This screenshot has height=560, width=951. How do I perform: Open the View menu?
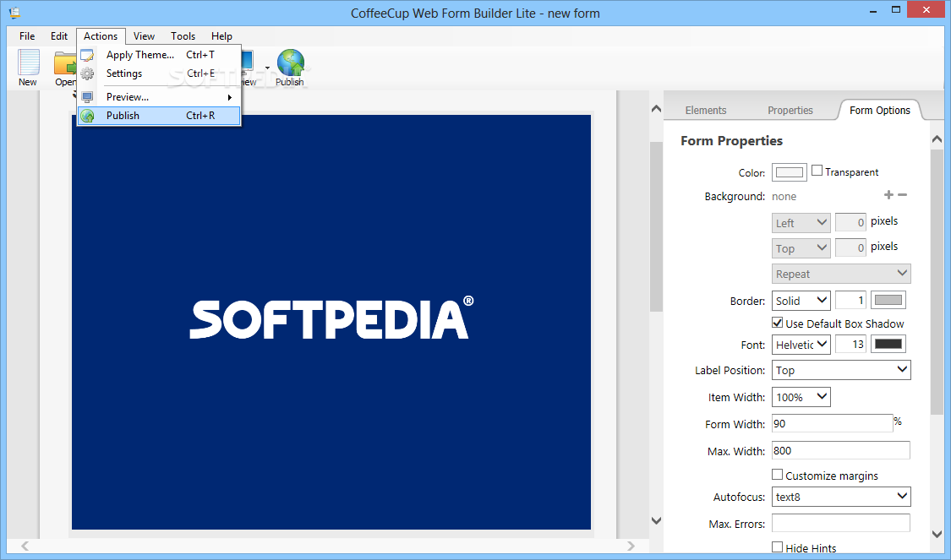coord(144,36)
